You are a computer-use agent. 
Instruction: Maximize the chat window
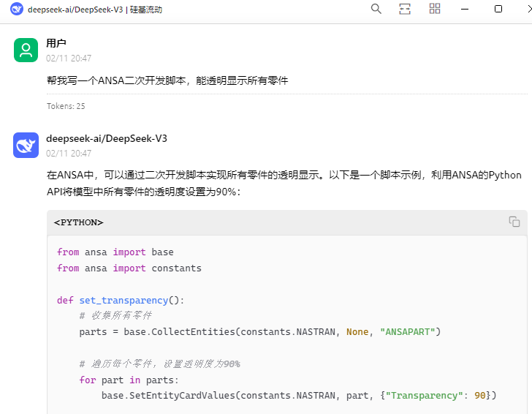(498, 9)
